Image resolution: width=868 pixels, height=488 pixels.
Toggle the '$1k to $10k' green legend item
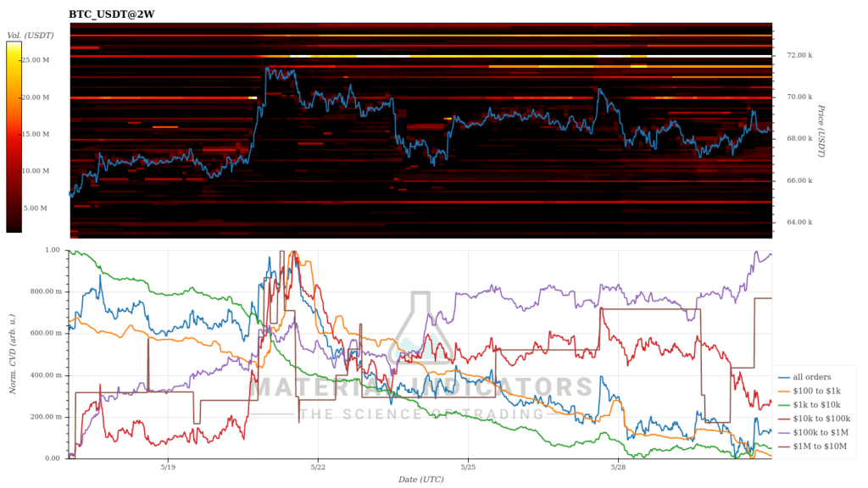click(815, 405)
